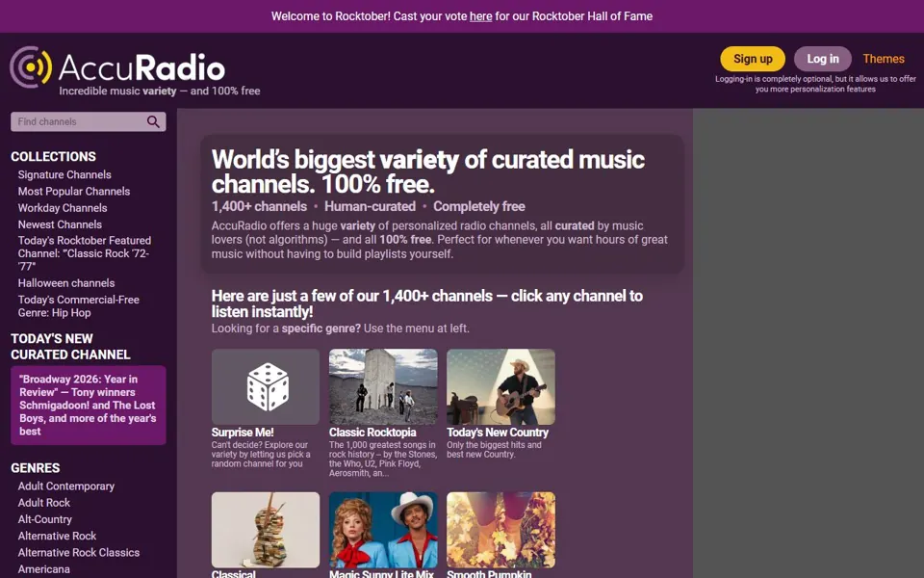Click 'Only the biggest hits' description
This screenshot has width=924, height=578.
coord(494,450)
